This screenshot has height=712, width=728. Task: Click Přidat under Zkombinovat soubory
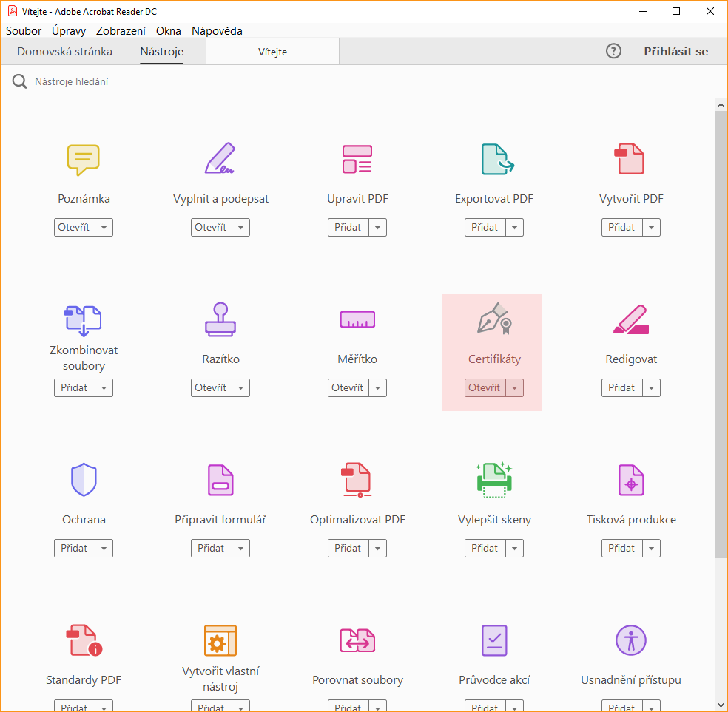click(74, 387)
